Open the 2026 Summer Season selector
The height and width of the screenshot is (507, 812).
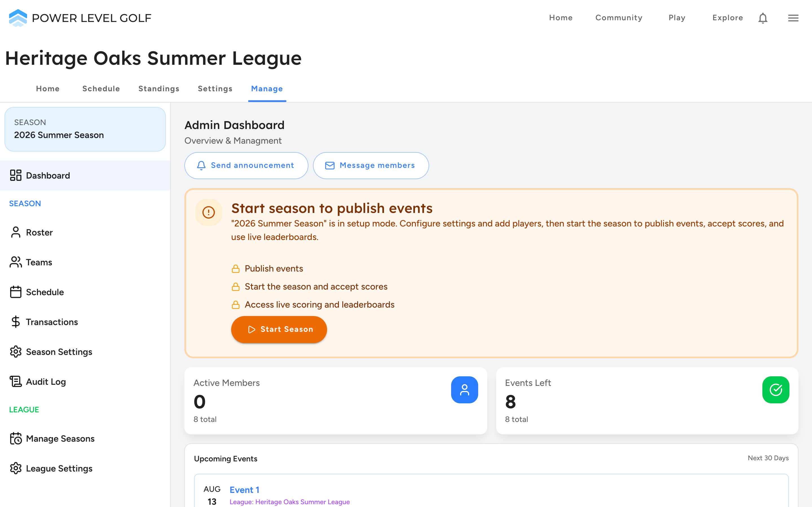pyautogui.click(x=85, y=129)
